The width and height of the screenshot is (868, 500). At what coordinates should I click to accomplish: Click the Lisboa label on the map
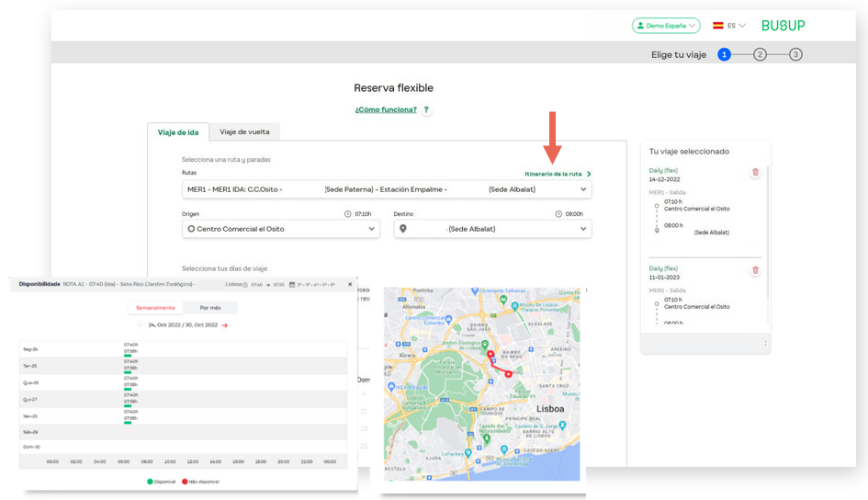pyautogui.click(x=550, y=409)
